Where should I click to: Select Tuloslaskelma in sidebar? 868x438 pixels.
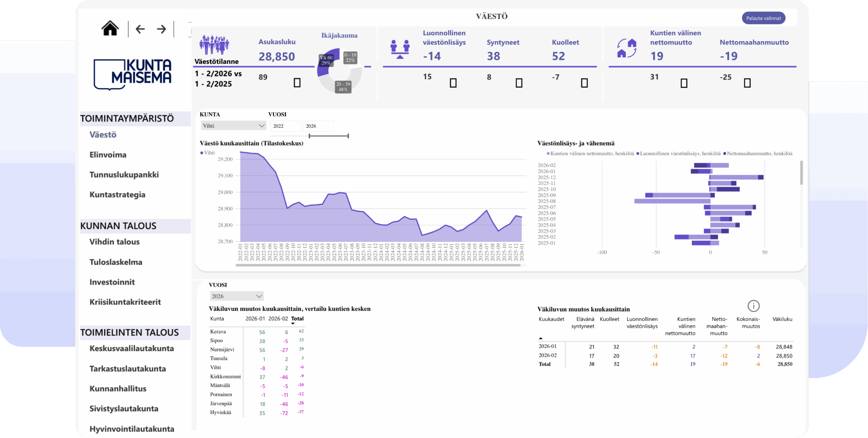pyautogui.click(x=116, y=262)
